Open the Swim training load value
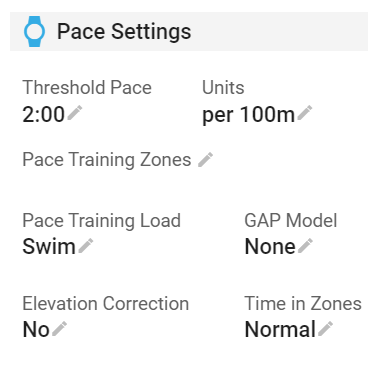The height and width of the screenshot is (383, 375). pos(49,246)
